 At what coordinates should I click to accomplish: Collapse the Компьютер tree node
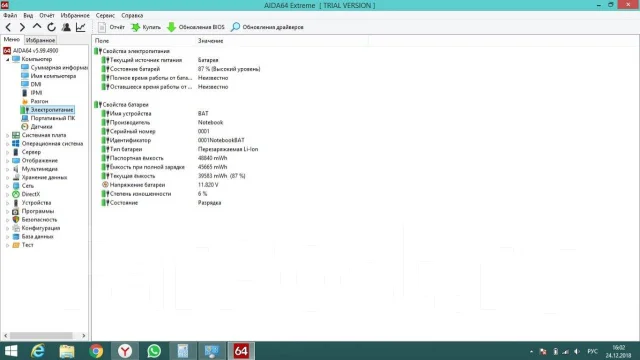click(7, 59)
